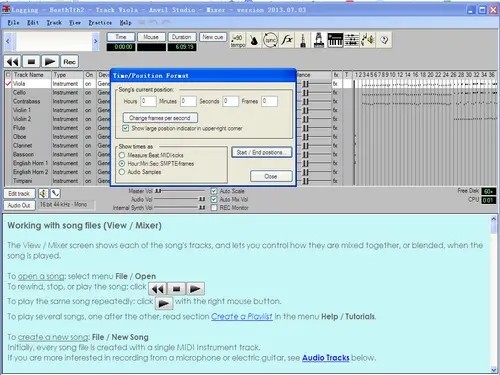Select Measure:Beat:MIDIticks radio option
Screen dimensions: 500x375
click(122, 155)
